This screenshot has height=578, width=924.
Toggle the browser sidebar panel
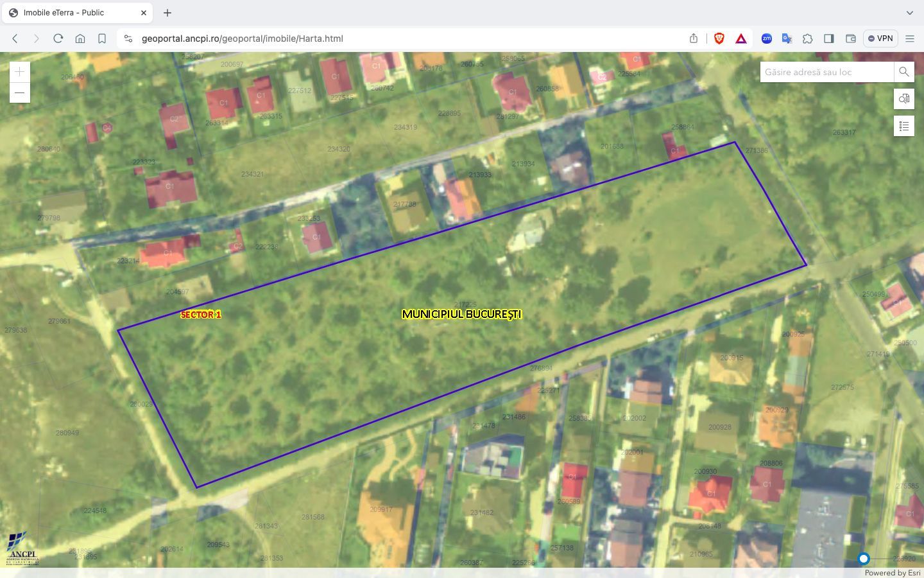coord(828,39)
